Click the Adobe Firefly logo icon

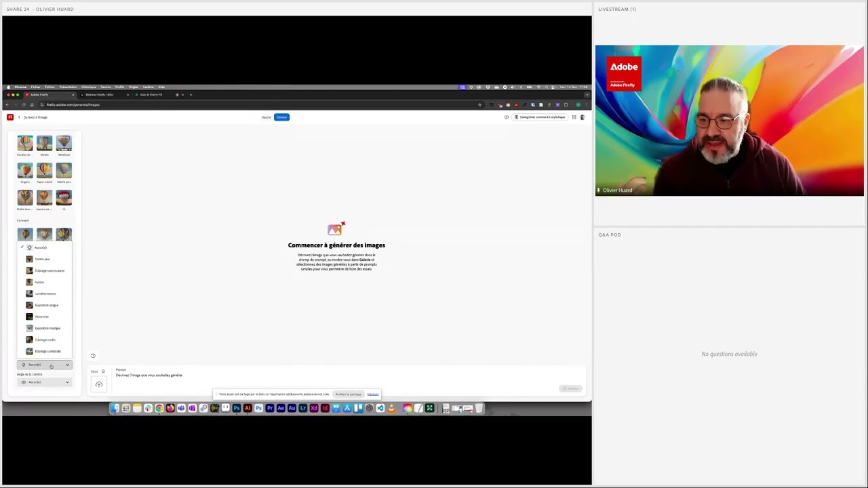coord(10,117)
